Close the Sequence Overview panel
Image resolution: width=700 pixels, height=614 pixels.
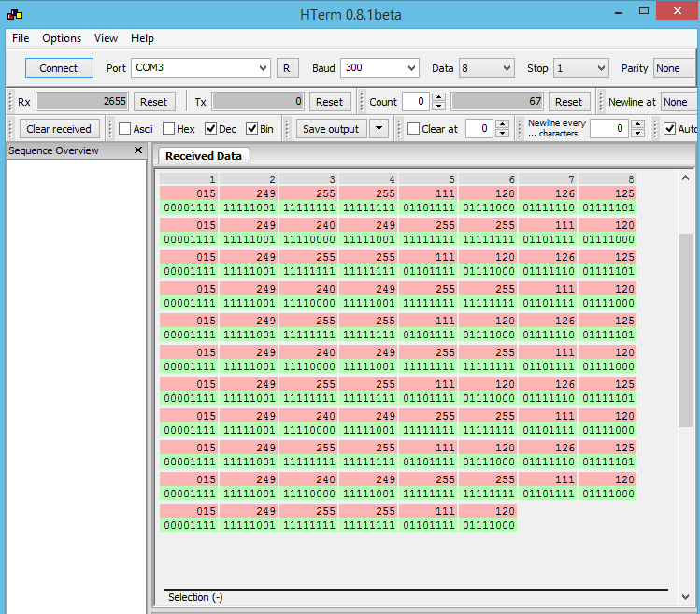pyautogui.click(x=138, y=150)
